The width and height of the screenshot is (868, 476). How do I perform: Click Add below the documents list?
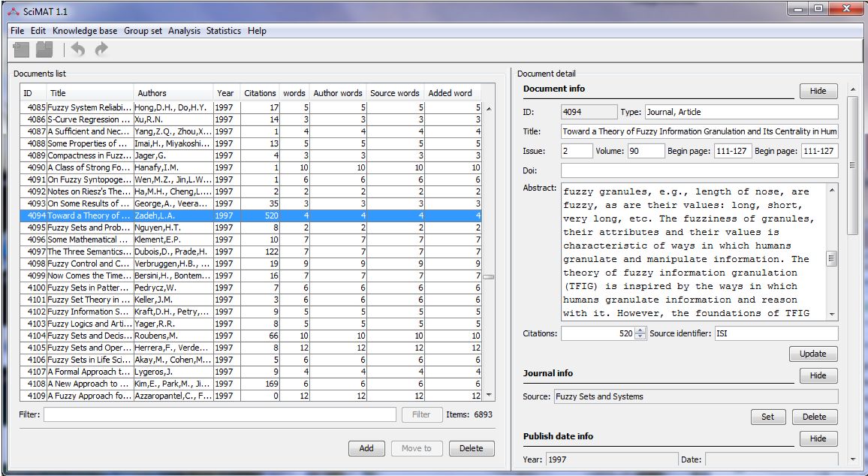(366, 448)
